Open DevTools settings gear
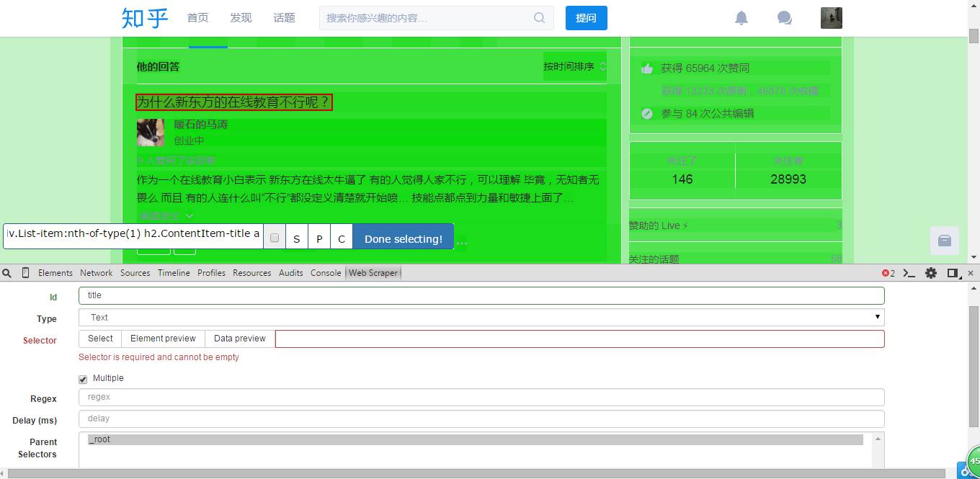Screen dimensions: 980x479 pyautogui.click(x=931, y=273)
